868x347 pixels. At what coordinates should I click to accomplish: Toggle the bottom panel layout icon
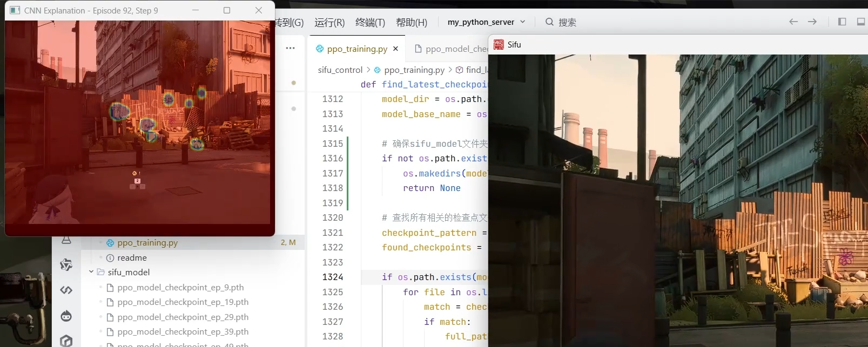click(x=862, y=22)
